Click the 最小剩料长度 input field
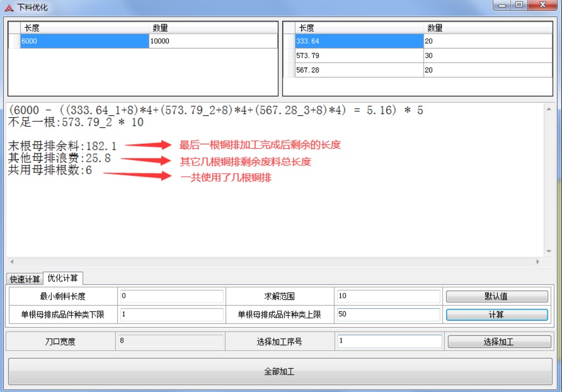Screen dimensions: 562x392 click(x=171, y=296)
